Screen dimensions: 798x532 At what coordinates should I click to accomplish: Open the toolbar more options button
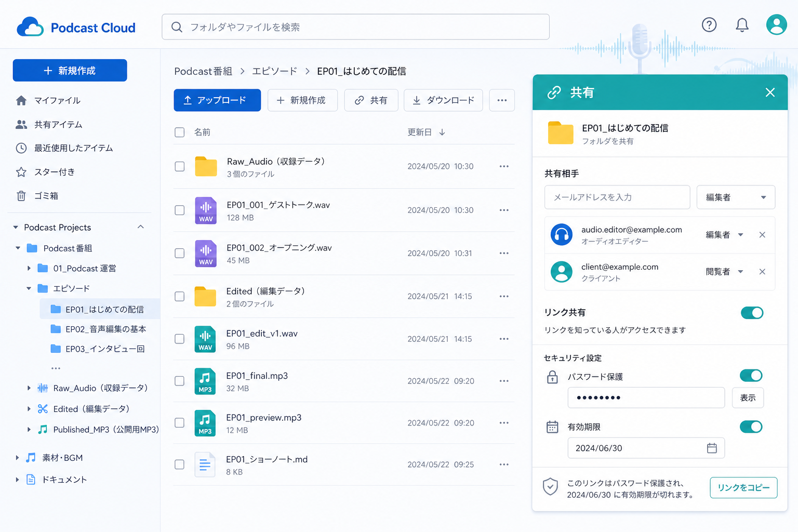click(502, 100)
